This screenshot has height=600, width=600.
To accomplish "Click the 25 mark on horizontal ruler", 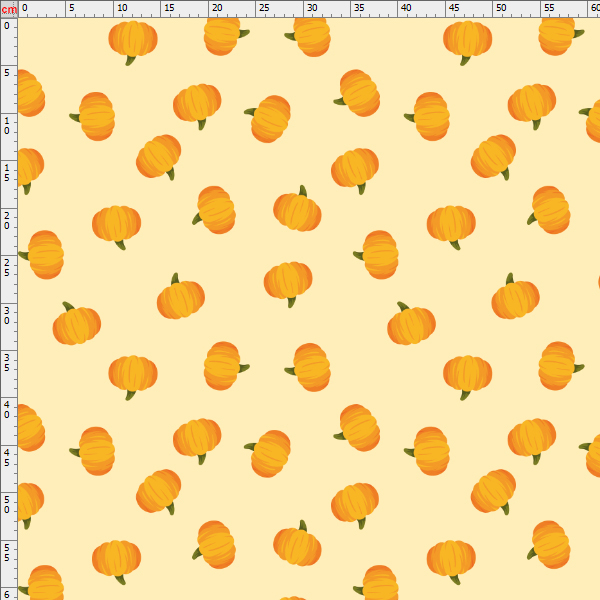I will [x=264, y=8].
